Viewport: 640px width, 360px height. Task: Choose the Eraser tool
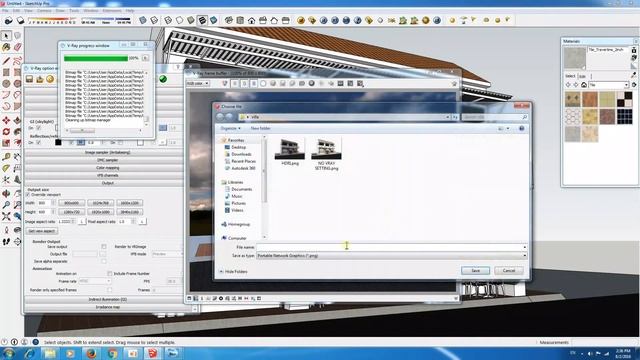(x=17, y=48)
